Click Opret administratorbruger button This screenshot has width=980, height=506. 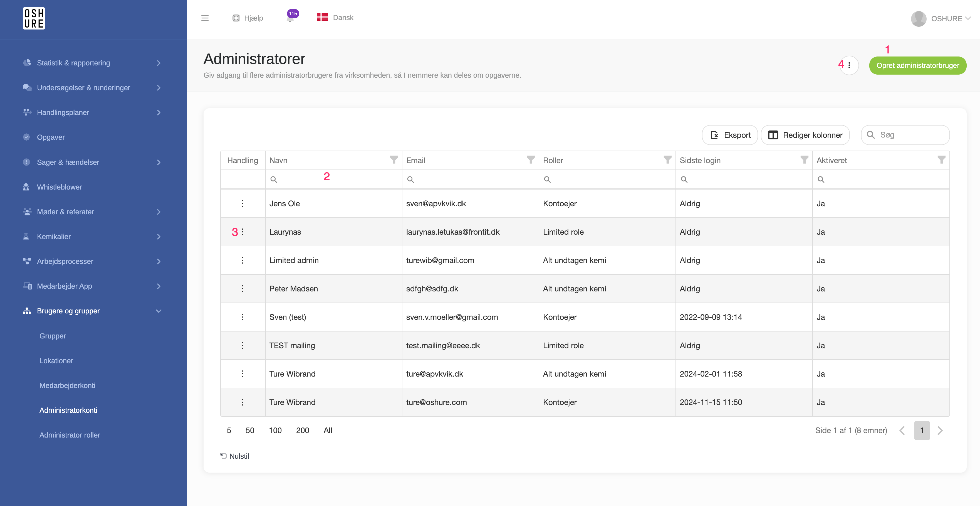(x=917, y=65)
